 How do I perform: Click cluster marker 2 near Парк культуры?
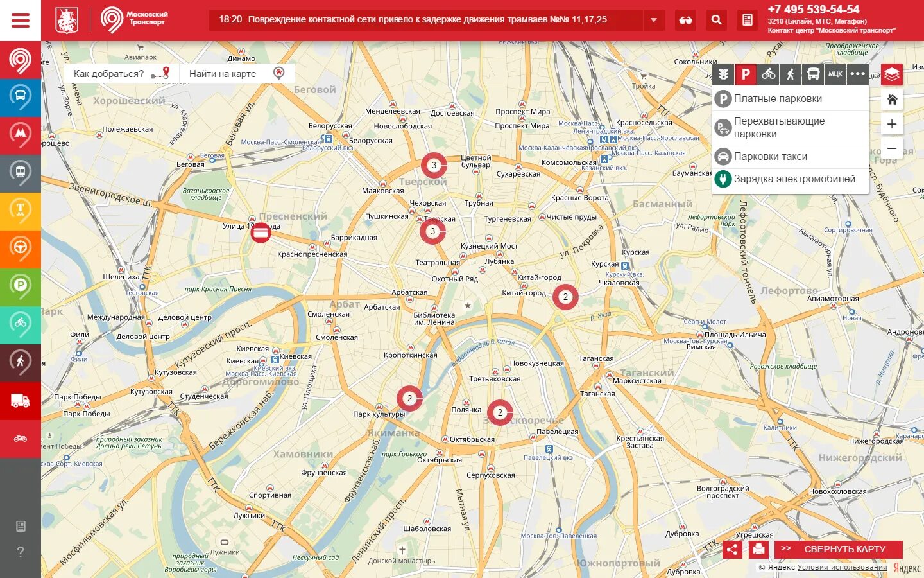[409, 398]
